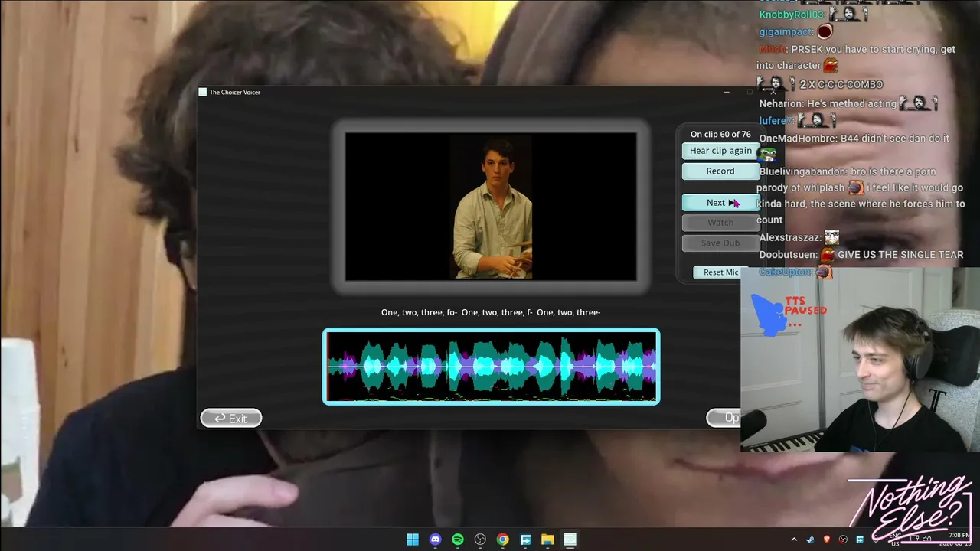Exit The Choicer Voicer

point(231,418)
